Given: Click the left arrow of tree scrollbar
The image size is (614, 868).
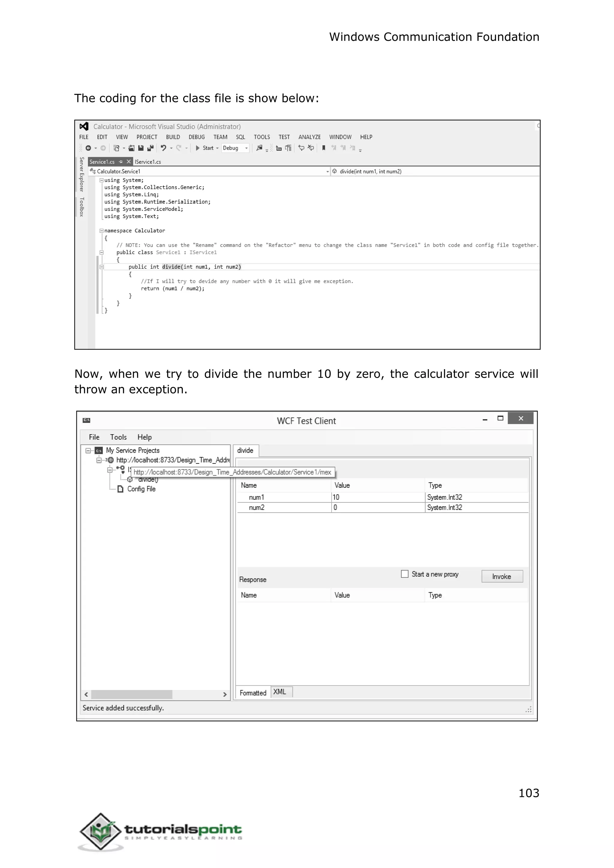Looking at the screenshot, I should pos(86,694).
